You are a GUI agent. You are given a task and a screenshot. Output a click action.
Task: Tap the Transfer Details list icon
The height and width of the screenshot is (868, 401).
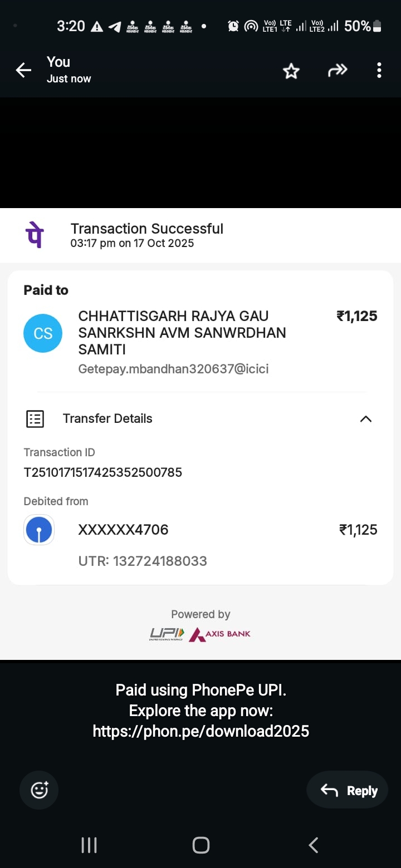[35, 419]
